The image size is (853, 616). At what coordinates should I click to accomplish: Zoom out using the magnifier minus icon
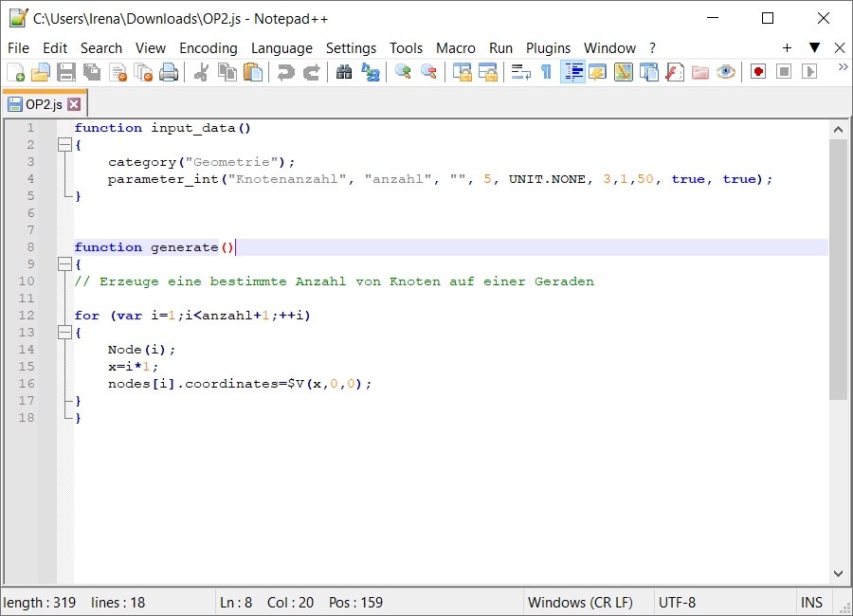coord(428,72)
